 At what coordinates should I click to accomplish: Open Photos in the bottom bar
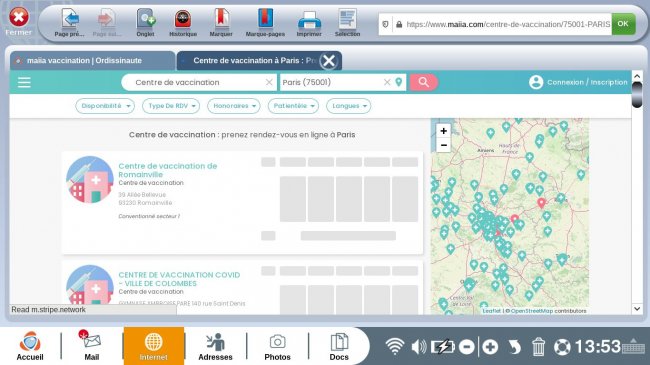pos(277,346)
